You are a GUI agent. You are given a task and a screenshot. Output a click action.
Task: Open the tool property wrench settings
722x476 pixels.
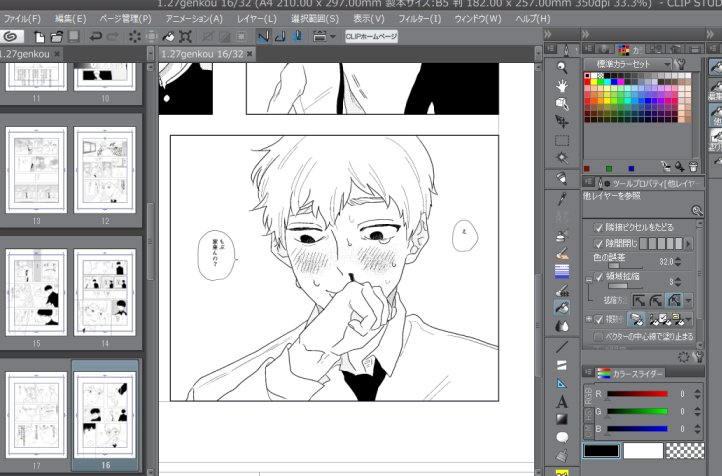pyautogui.click(x=699, y=357)
